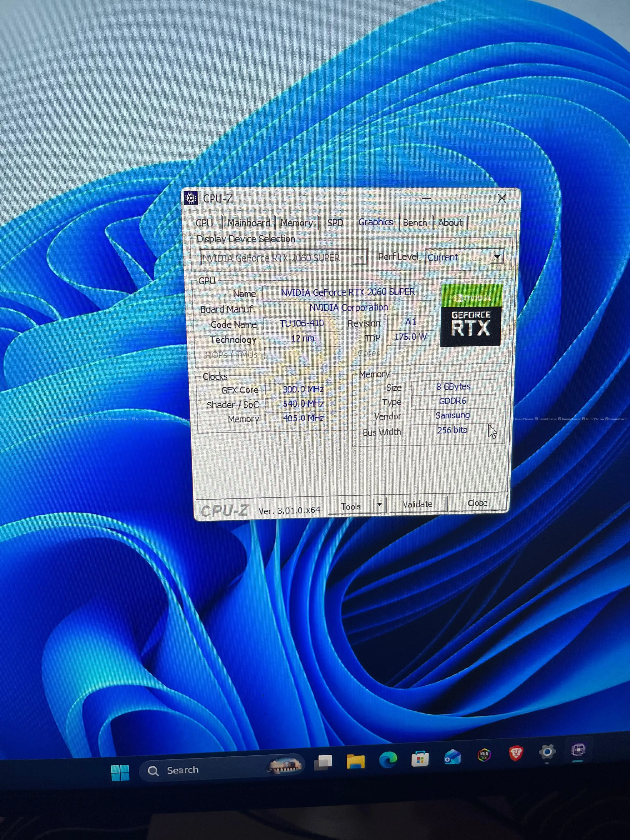Switch to the CPU tab

[204, 222]
